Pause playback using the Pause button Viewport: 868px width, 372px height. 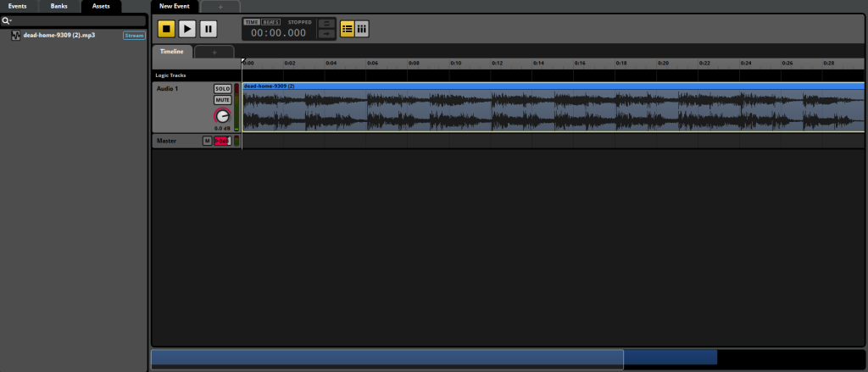[209, 29]
